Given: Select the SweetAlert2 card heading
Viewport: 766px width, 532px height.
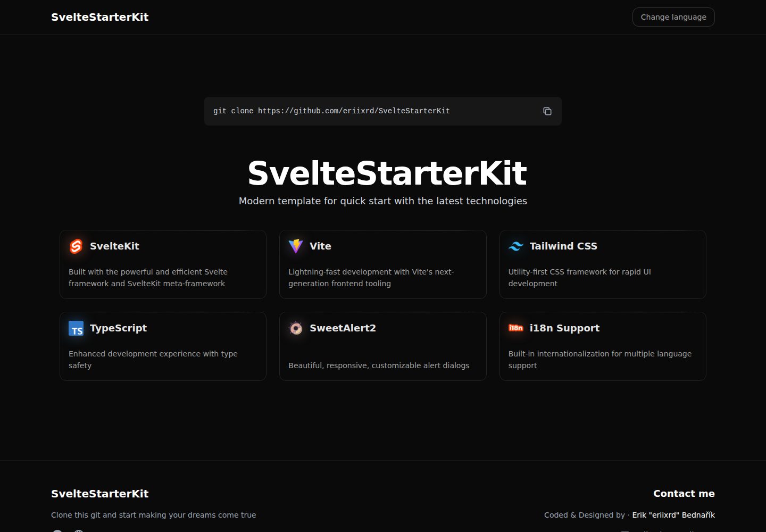Looking at the screenshot, I should click(343, 328).
